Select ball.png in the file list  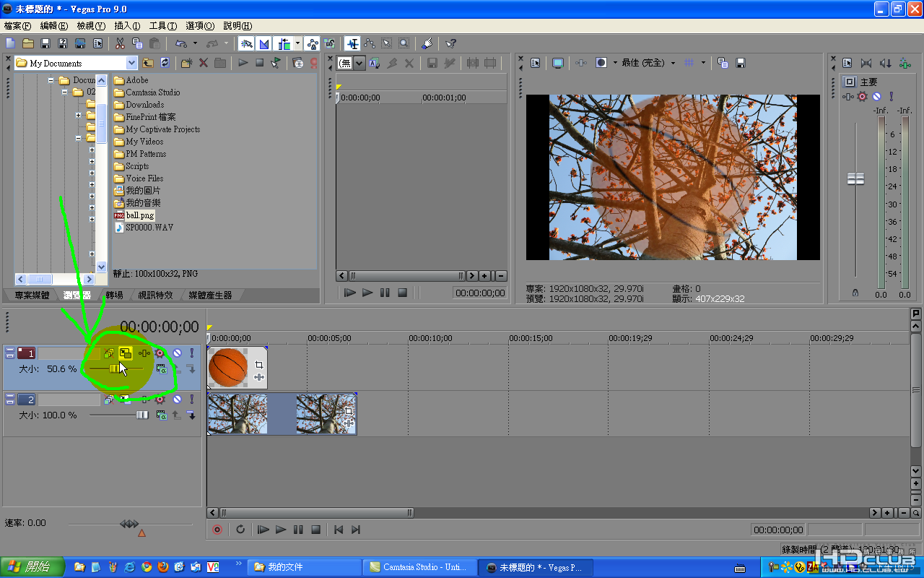coord(139,215)
